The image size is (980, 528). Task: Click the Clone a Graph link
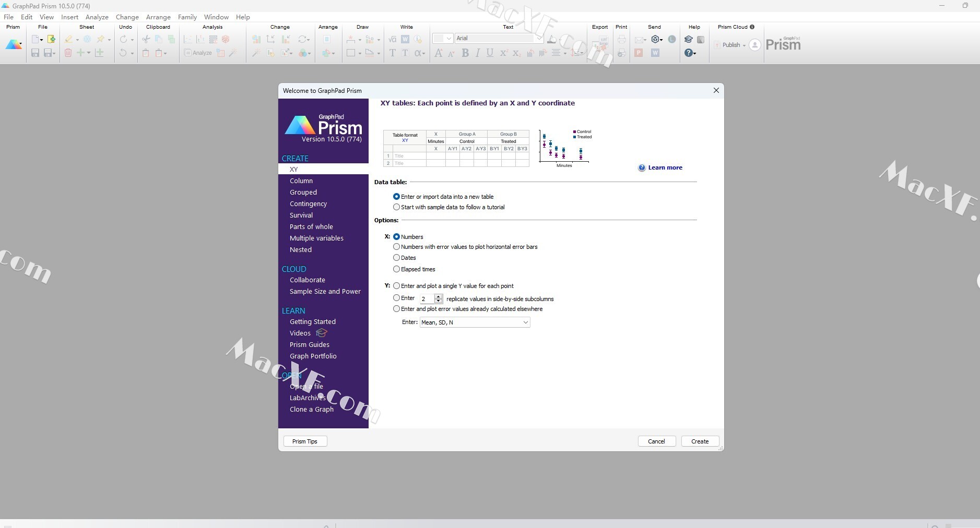[x=312, y=410]
